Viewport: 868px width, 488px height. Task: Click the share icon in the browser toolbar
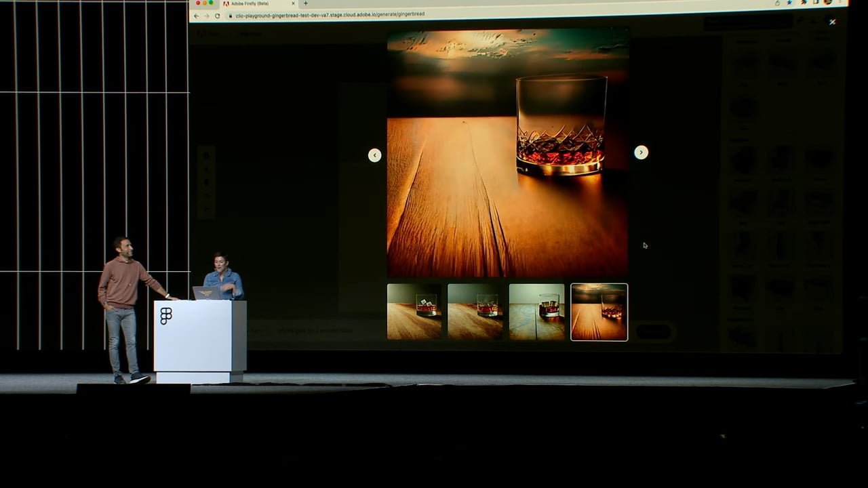[x=777, y=3]
